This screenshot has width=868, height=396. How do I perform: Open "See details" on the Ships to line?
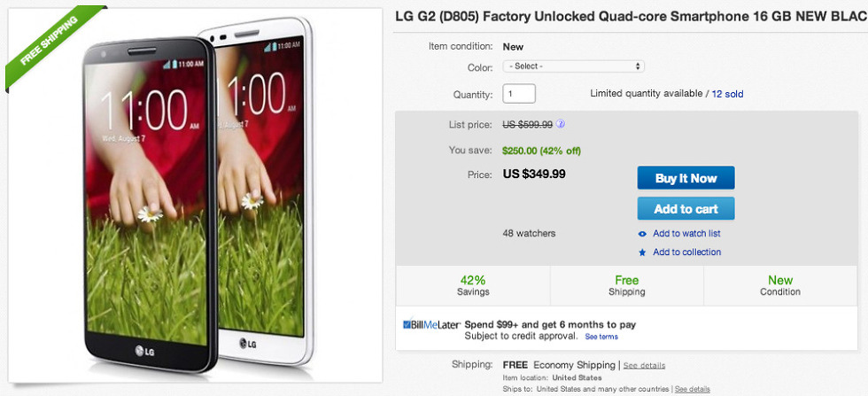pos(692,389)
